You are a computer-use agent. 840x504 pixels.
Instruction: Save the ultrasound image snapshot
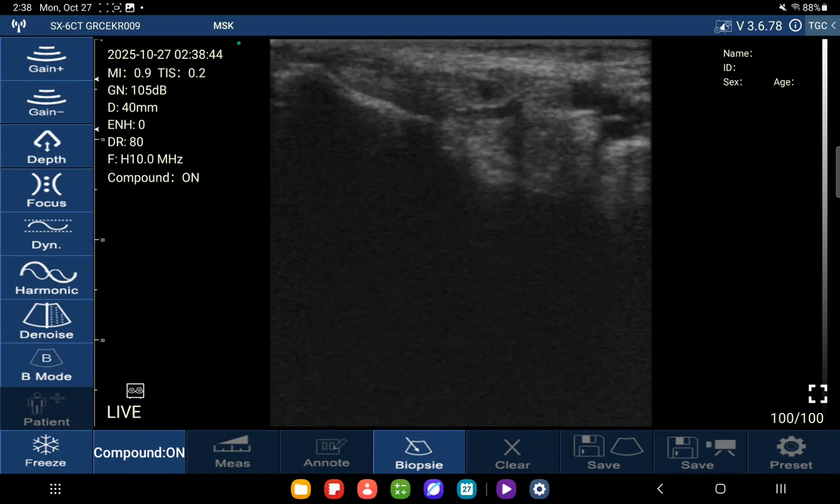coord(606,452)
